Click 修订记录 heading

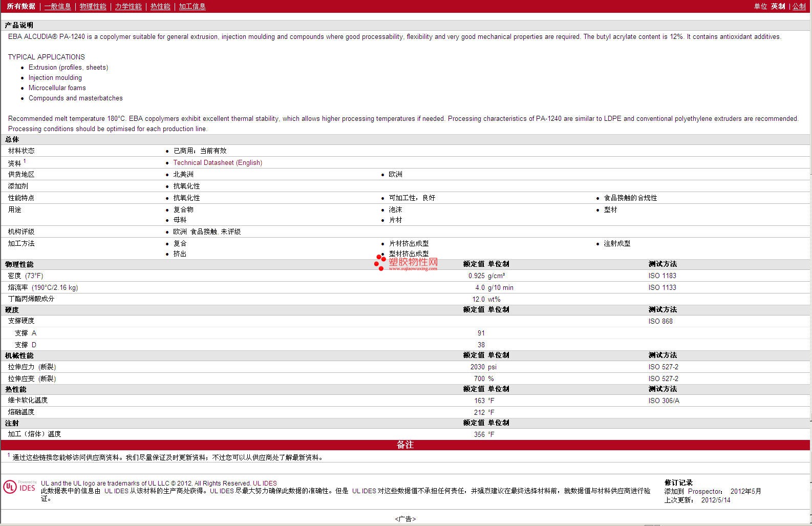pos(678,482)
